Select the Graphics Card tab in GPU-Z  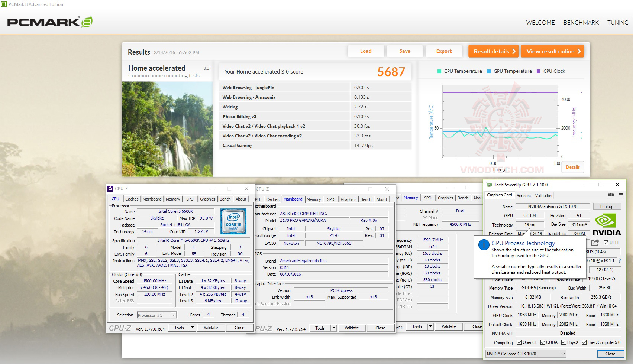(500, 195)
